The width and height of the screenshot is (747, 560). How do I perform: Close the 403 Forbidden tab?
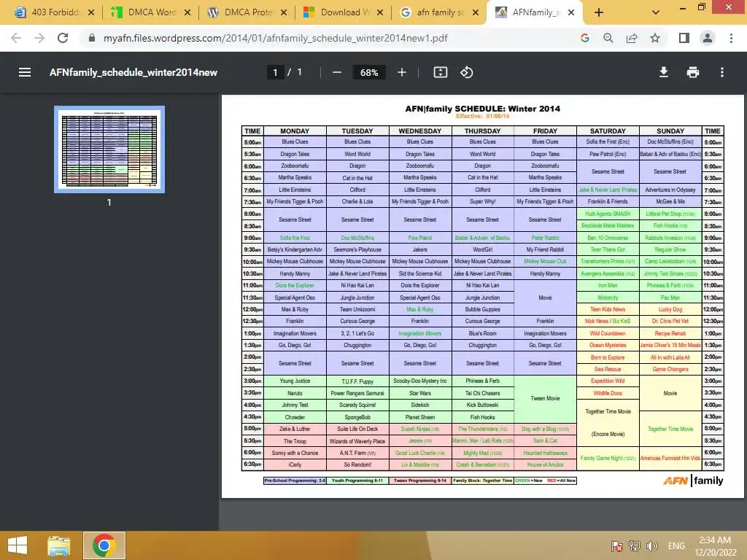tap(91, 12)
